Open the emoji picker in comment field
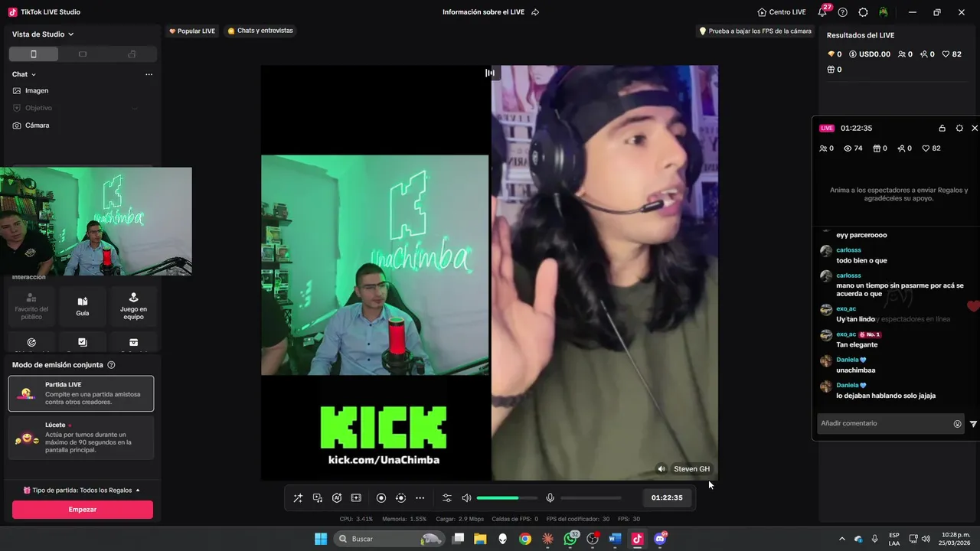The image size is (980, 551). (957, 424)
